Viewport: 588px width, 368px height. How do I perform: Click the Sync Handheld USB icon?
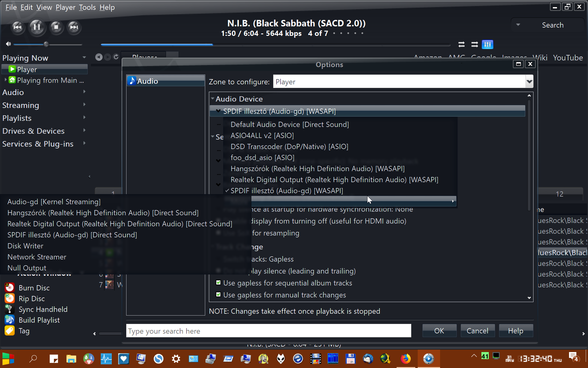point(9,309)
